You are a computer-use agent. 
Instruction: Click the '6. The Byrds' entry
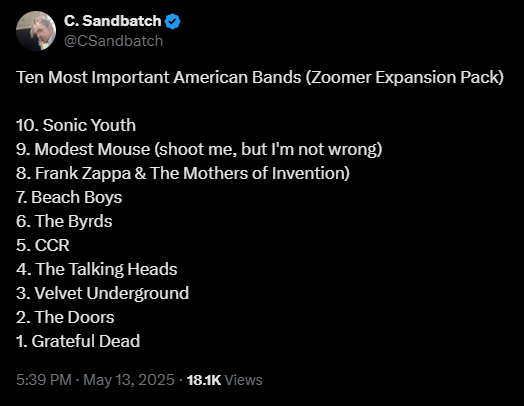pyautogui.click(x=64, y=222)
